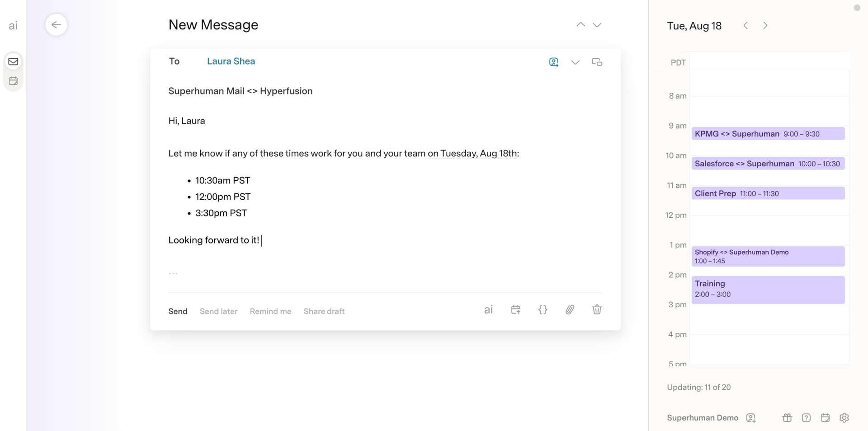Attach a file with paperclip icon
This screenshot has height=431, width=868.
pos(570,309)
